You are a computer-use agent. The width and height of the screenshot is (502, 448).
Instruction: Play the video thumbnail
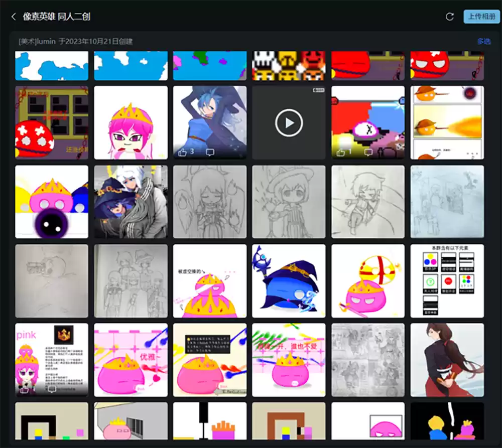[x=289, y=122]
